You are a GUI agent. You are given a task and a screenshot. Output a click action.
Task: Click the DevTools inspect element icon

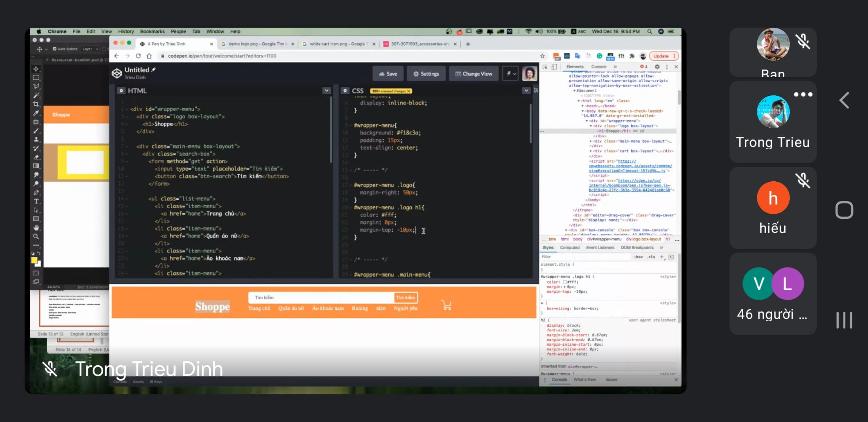point(545,67)
